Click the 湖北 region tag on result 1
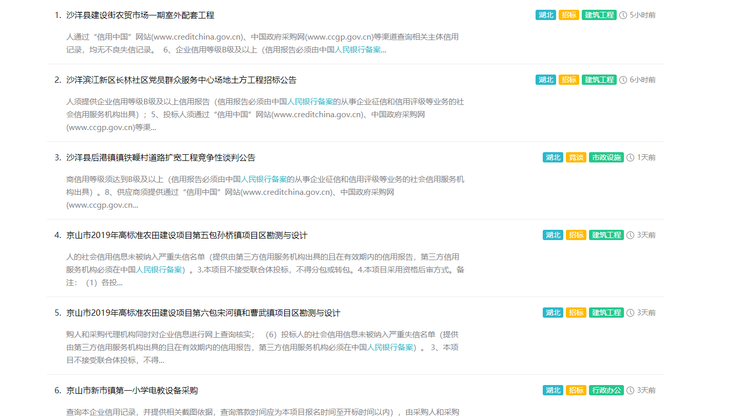This screenshot has height=420, width=750. (x=545, y=16)
